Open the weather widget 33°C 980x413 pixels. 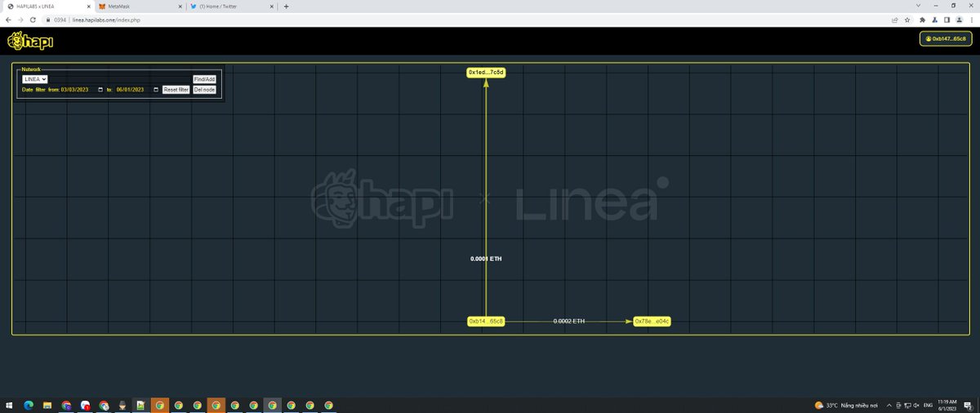click(x=845, y=405)
